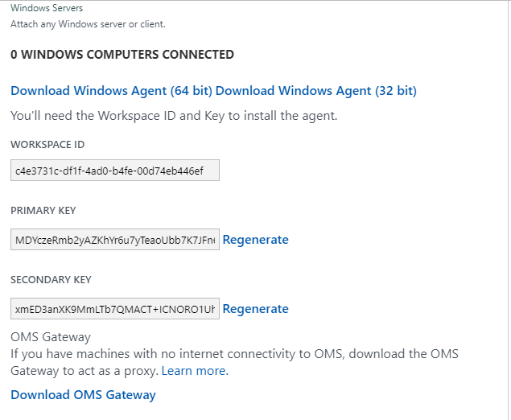This screenshot has height=420, width=511.
Task: Select the Windows Servers heading
Action: (47, 8)
